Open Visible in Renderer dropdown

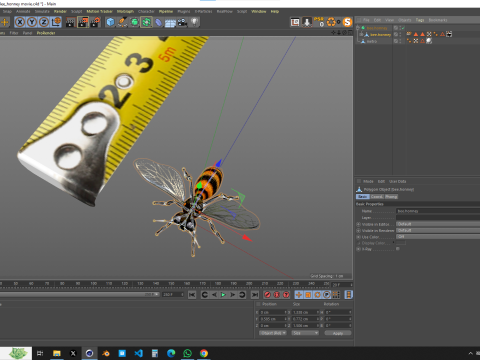click(438, 230)
